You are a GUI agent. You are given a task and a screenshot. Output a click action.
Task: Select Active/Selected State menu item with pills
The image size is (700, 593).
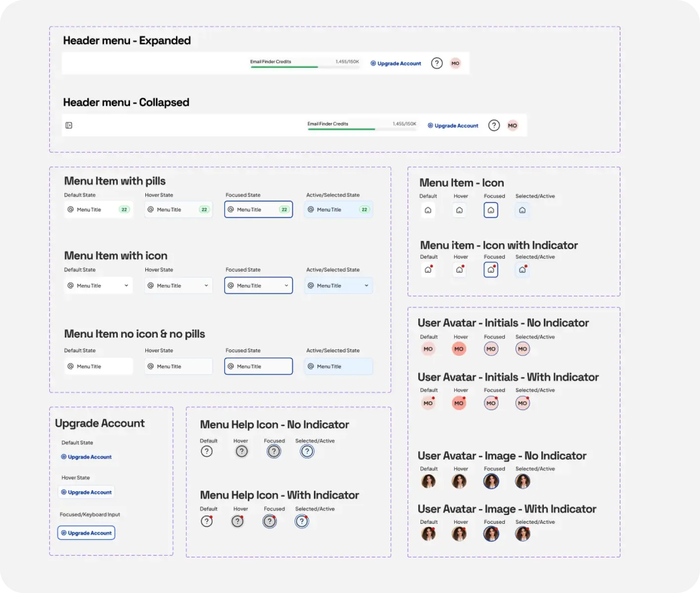click(x=339, y=210)
